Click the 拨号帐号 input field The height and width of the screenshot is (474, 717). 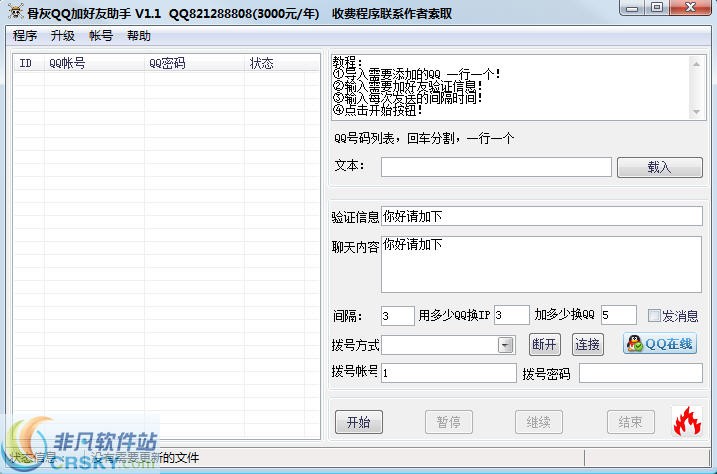point(449,373)
